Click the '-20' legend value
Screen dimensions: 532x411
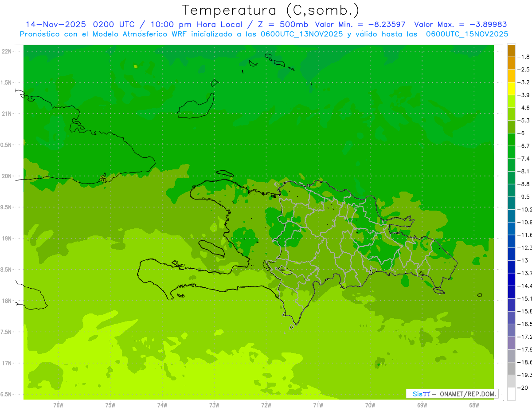[523, 388]
